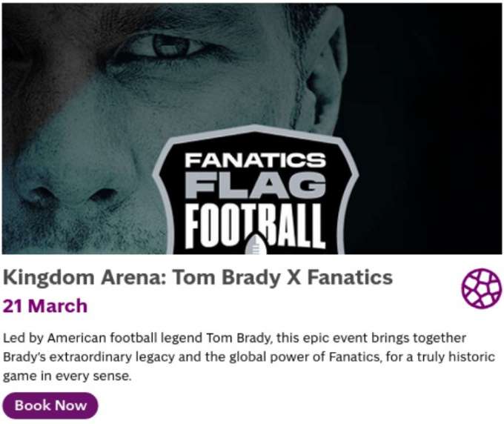Click the small football at the logo's bottom

[254, 244]
